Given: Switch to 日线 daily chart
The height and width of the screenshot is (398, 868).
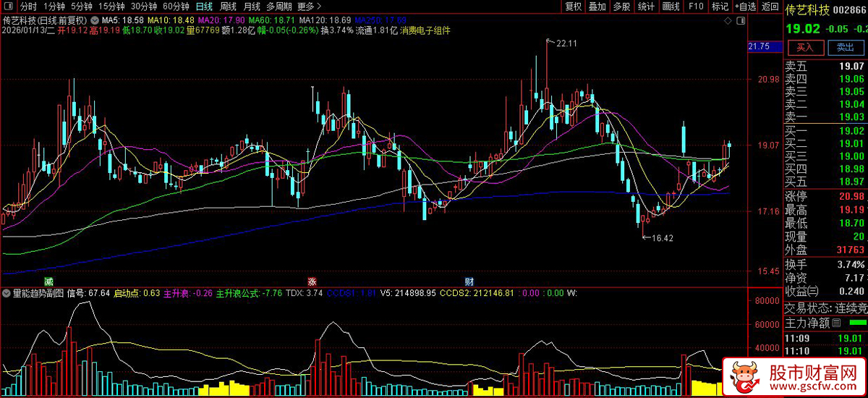Looking at the screenshot, I should (x=205, y=7).
